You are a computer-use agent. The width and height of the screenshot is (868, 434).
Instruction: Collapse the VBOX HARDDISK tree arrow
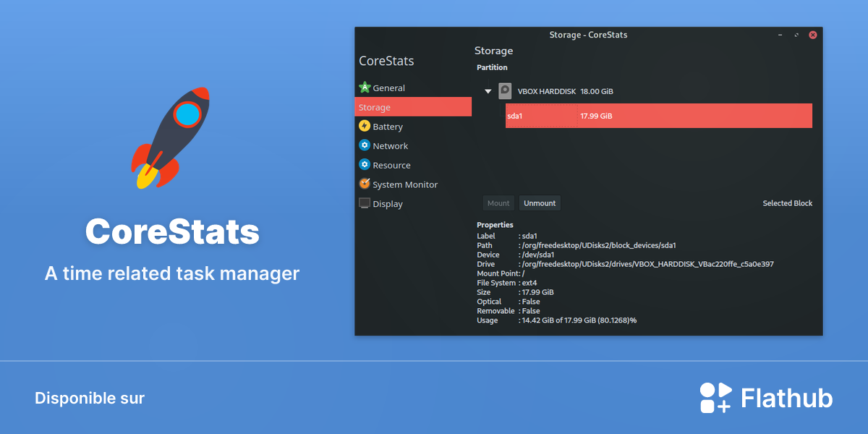tap(488, 92)
